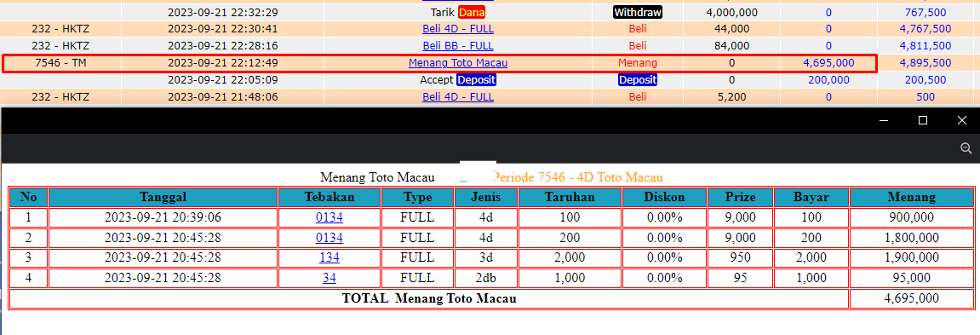The height and width of the screenshot is (335, 980).
Task: Click the Tarik Dana description
Action: click(458, 12)
